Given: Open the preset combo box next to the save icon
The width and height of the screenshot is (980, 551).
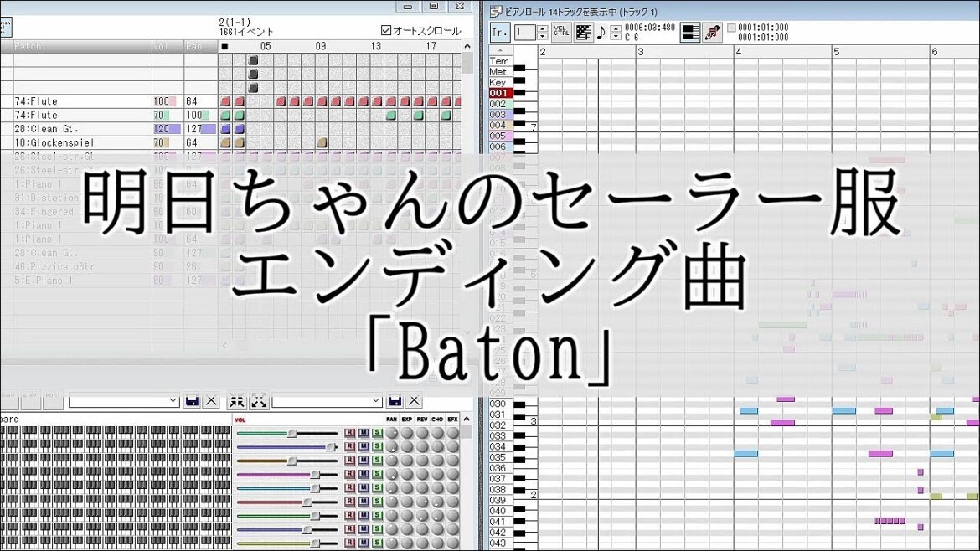Looking at the screenshot, I should tap(327, 400).
